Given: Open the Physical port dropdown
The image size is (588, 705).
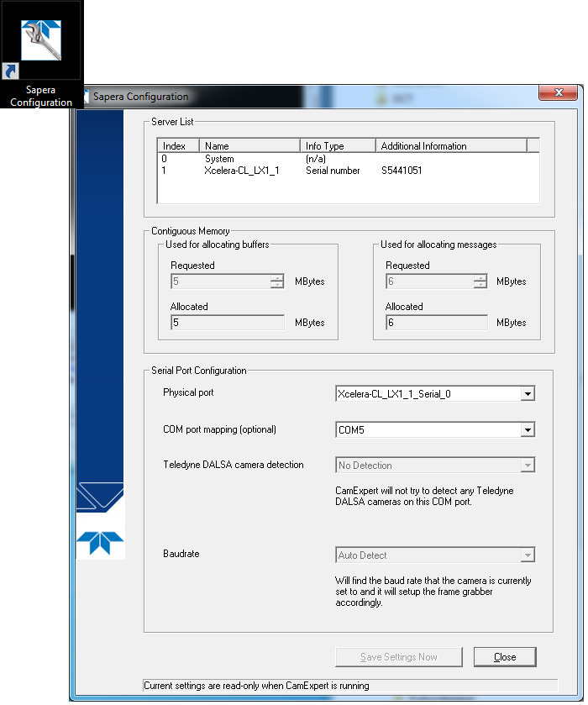Looking at the screenshot, I should [x=527, y=393].
